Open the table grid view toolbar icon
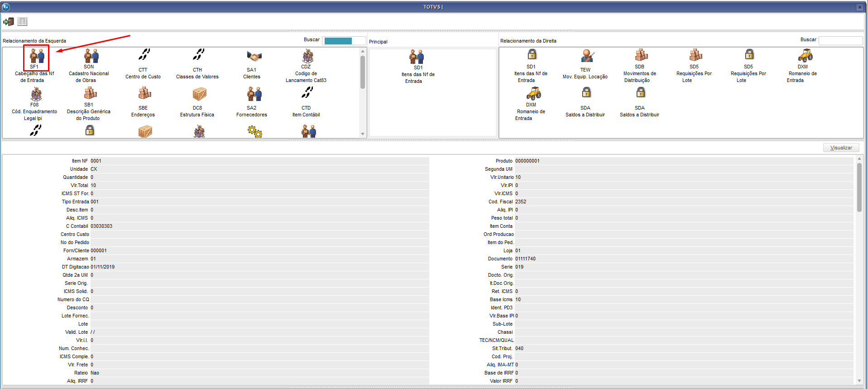Image resolution: width=868 pixels, height=389 pixels. 23,21
